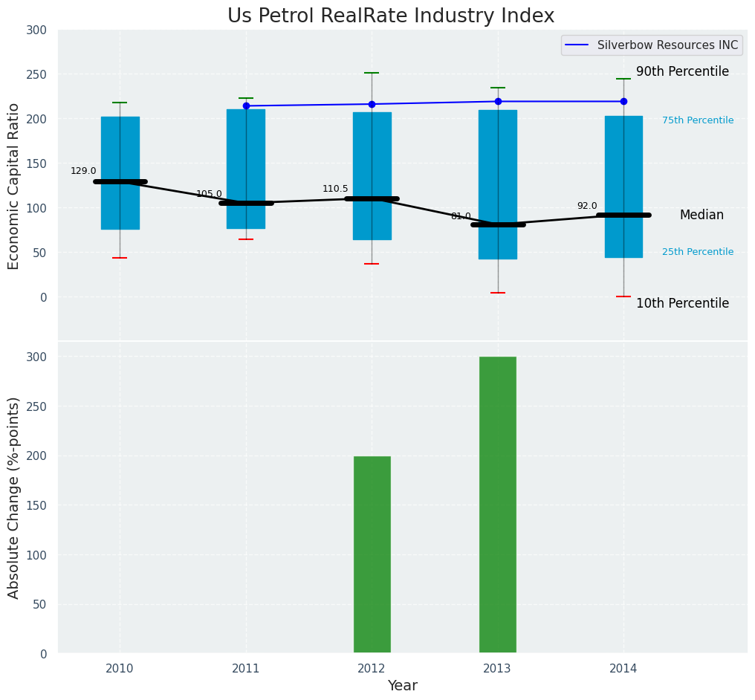The width and height of the screenshot is (755, 700).
Task: Click the 25th Percentile label
Action: [698, 252]
